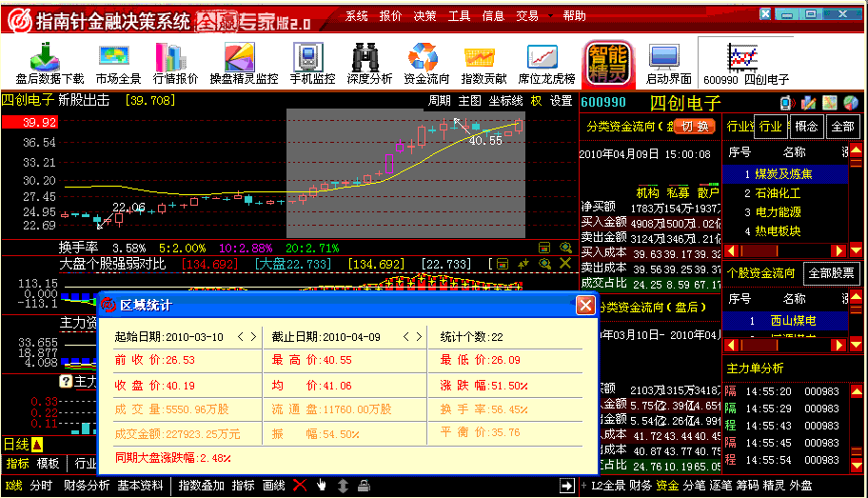Toggle 权 adjustment option
Image resolution: width=868 pixels, height=498 pixels.
536,101
